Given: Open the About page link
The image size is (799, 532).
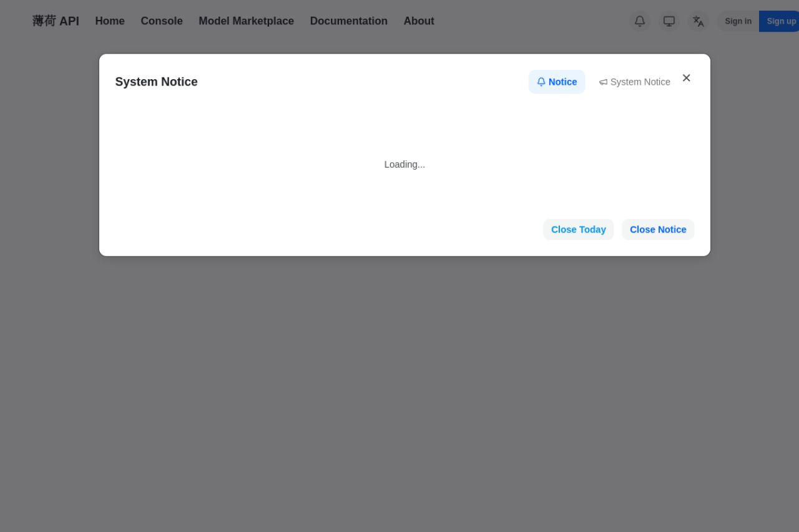Looking at the screenshot, I should click(x=419, y=21).
